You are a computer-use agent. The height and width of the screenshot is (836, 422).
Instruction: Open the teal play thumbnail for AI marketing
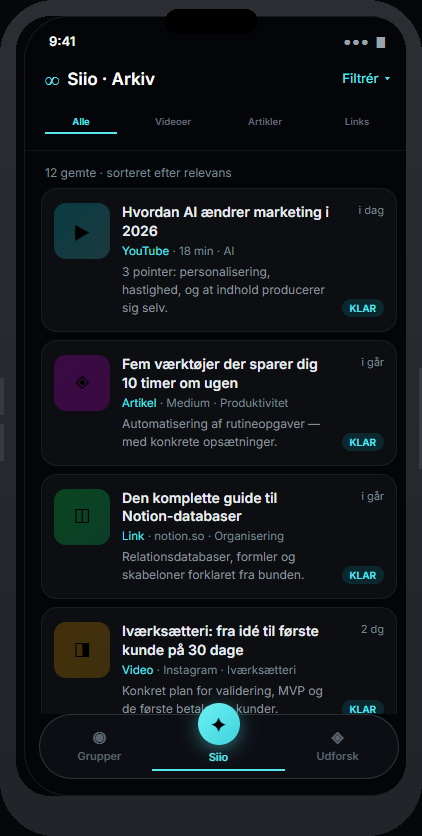click(82, 231)
